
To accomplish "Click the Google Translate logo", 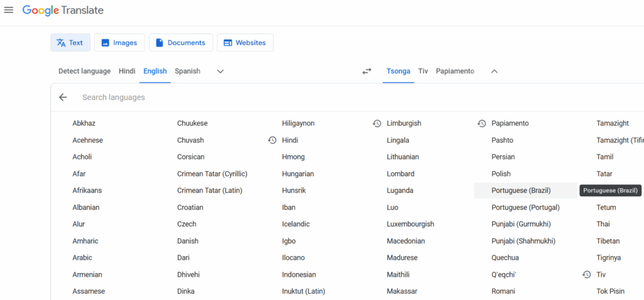I will [63, 11].
